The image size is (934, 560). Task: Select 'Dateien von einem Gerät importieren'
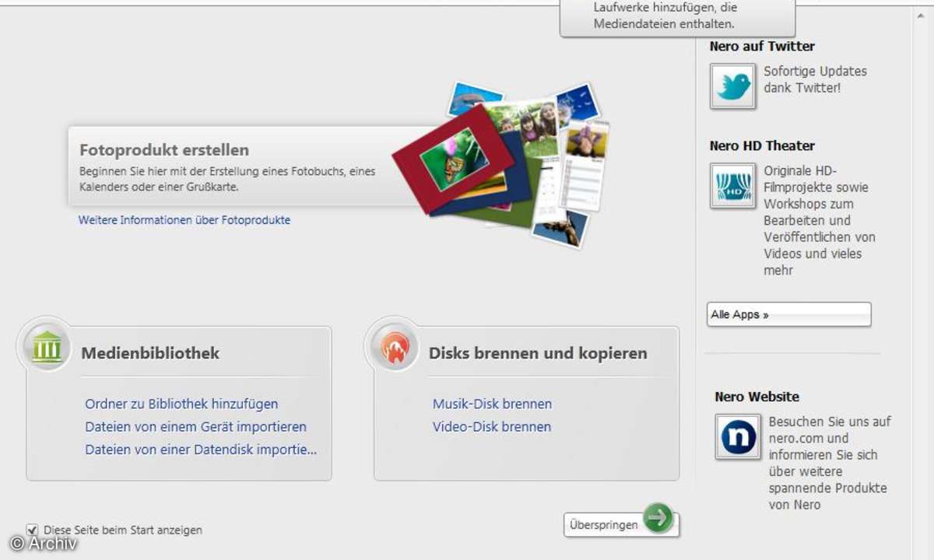pyautogui.click(x=195, y=426)
